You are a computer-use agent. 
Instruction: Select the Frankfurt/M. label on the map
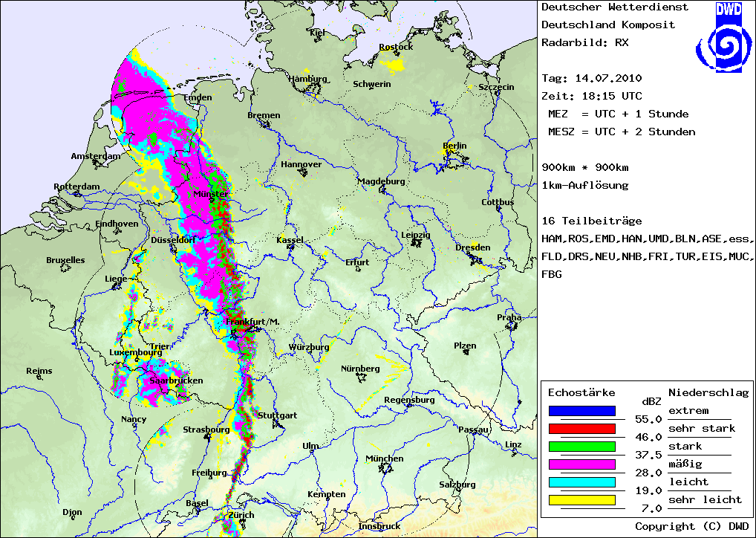pyautogui.click(x=259, y=321)
